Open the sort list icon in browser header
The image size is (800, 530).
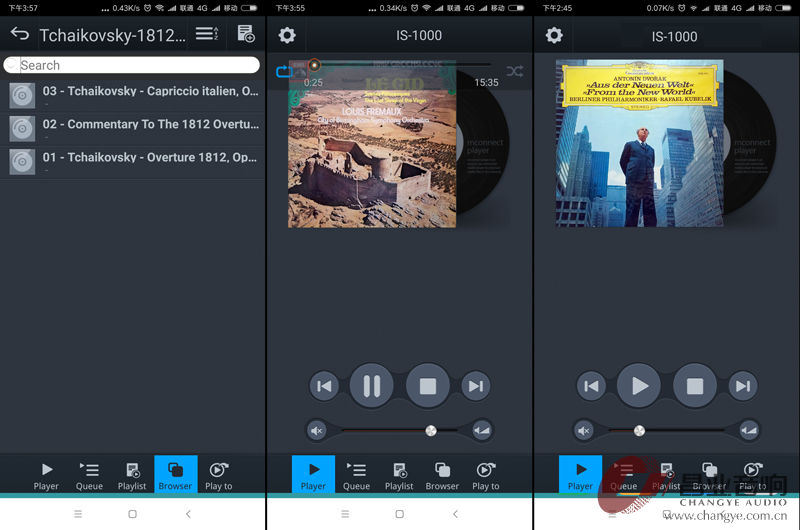[x=207, y=34]
